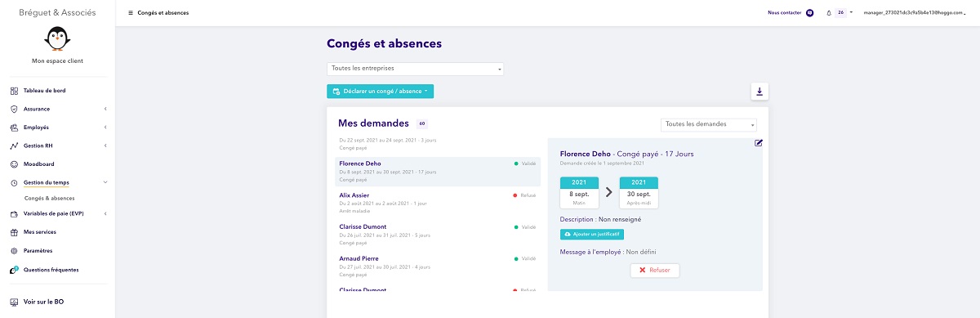This screenshot has width=980, height=318.
Task: Click the Nous contacter chat icon
Action: pyautogui.click(x=809, y=13)
